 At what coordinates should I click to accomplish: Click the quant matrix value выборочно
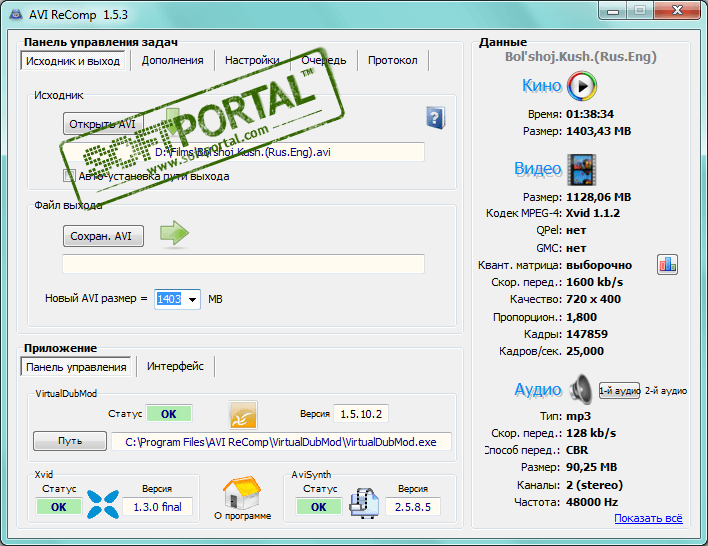[599, 265]
